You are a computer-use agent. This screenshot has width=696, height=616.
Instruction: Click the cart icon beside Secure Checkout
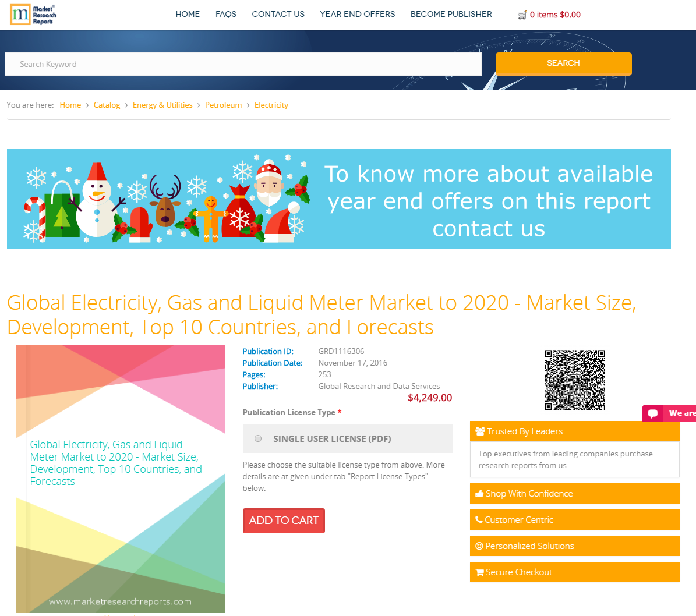point(479,572)
